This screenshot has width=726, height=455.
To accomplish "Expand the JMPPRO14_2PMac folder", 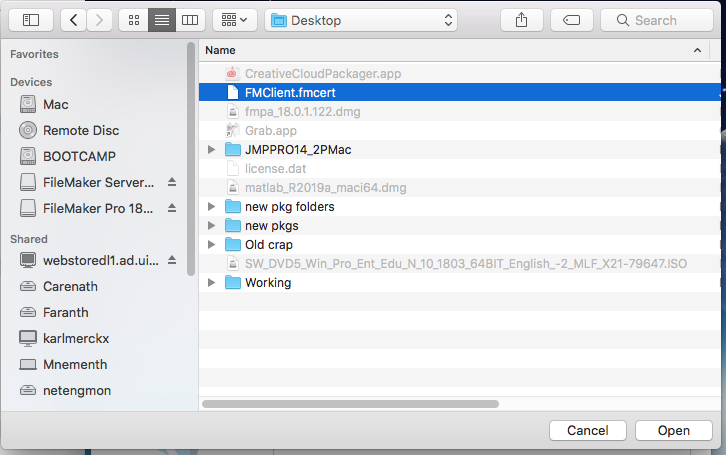I will click(211, 150).
